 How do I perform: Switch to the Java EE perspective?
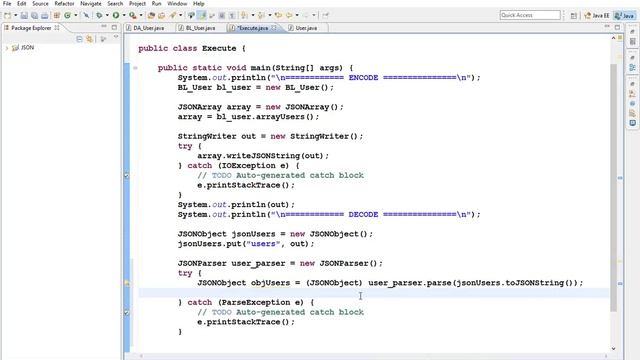597,16
